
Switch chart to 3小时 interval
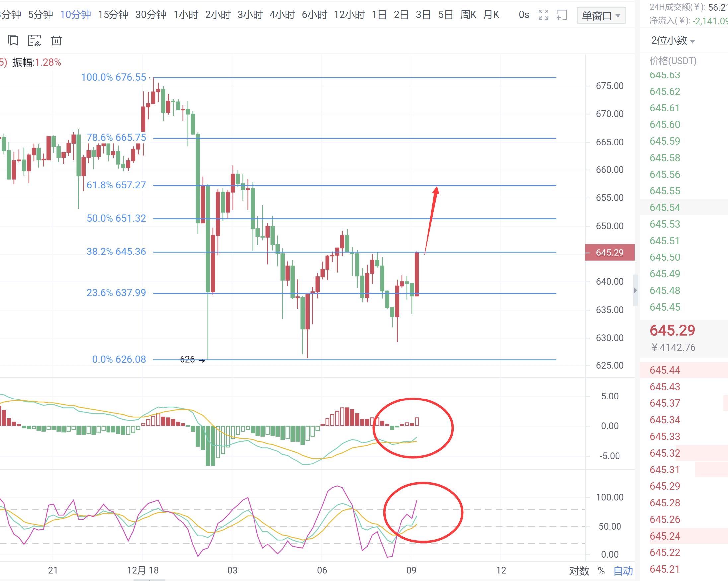point(250,15)
